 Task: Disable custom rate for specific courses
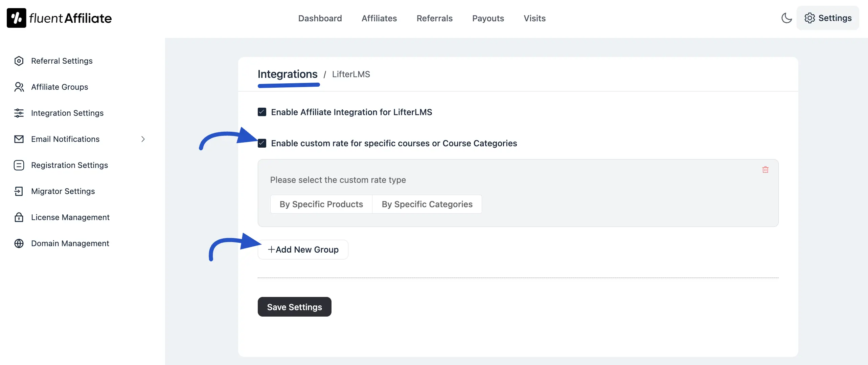[262, 143]
